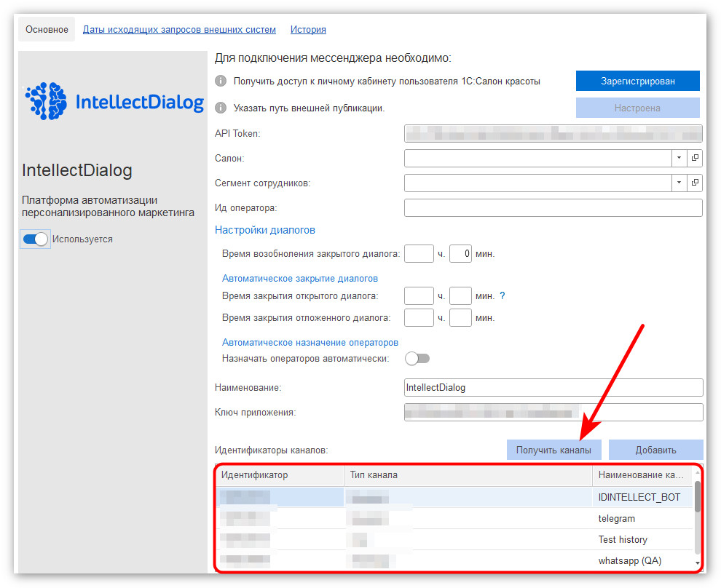721x588 pixels.
Task: Click the Наименование ка... column header
Action: (642, 475)
